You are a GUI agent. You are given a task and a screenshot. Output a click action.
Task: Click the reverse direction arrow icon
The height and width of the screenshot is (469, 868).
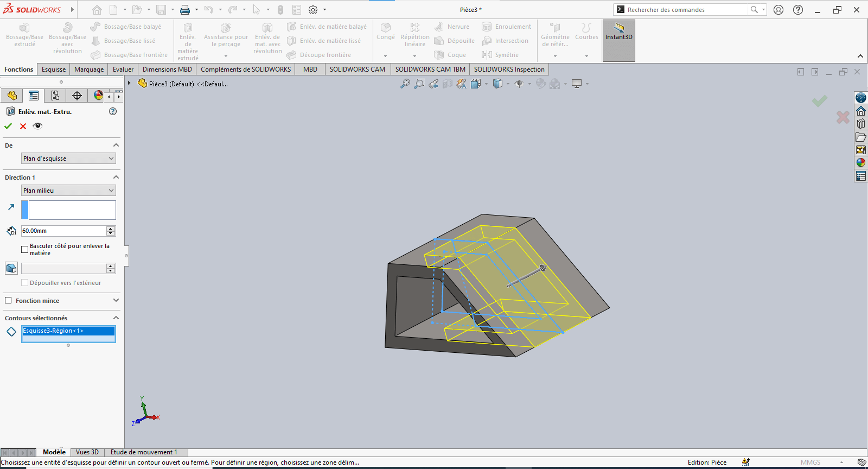(11, 207)
